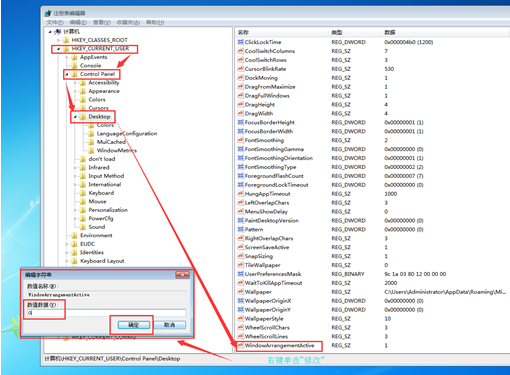The width and height of the screenshot is (510, 375).
Task: Open the 收藏夹(A) menu
Action: [128, 22]
